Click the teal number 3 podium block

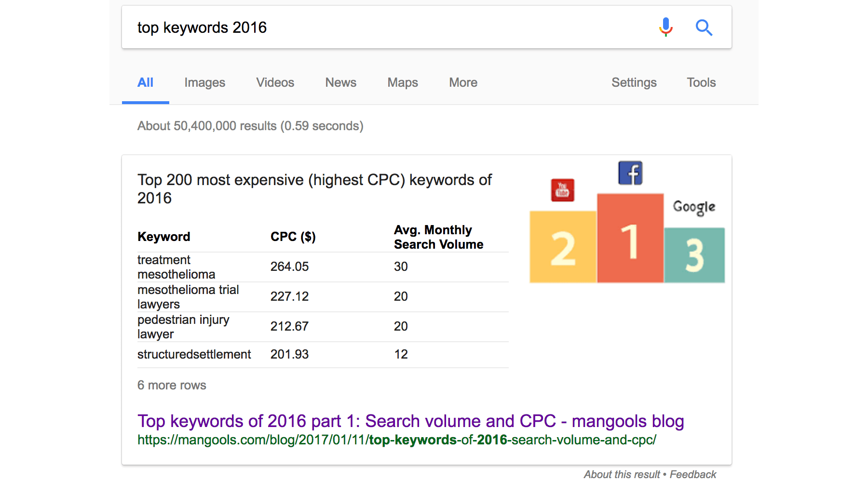point(694,255)
